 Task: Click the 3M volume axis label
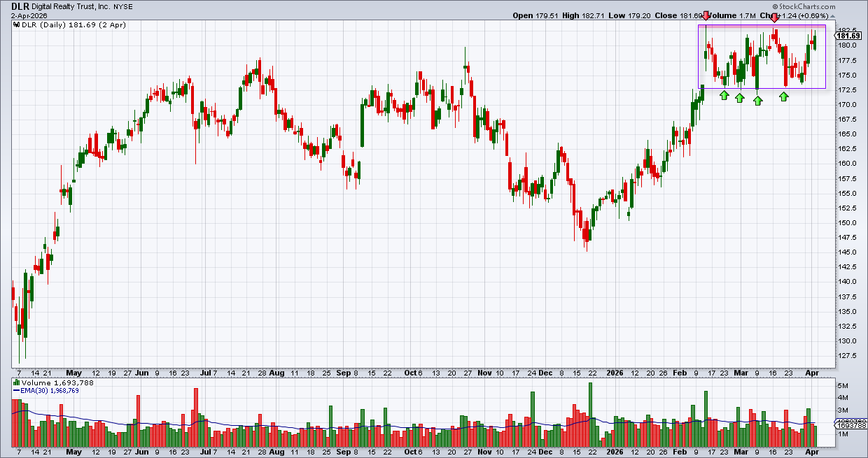click(x=842, y=410)
